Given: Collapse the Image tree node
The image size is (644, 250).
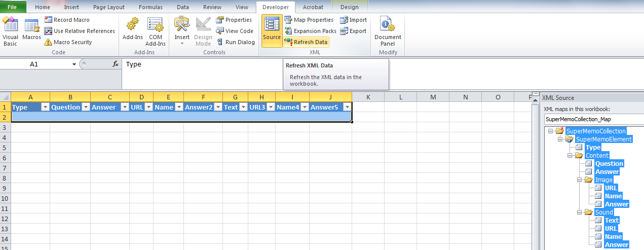Looking at the screenshot, I should click(x=580, y=180).
